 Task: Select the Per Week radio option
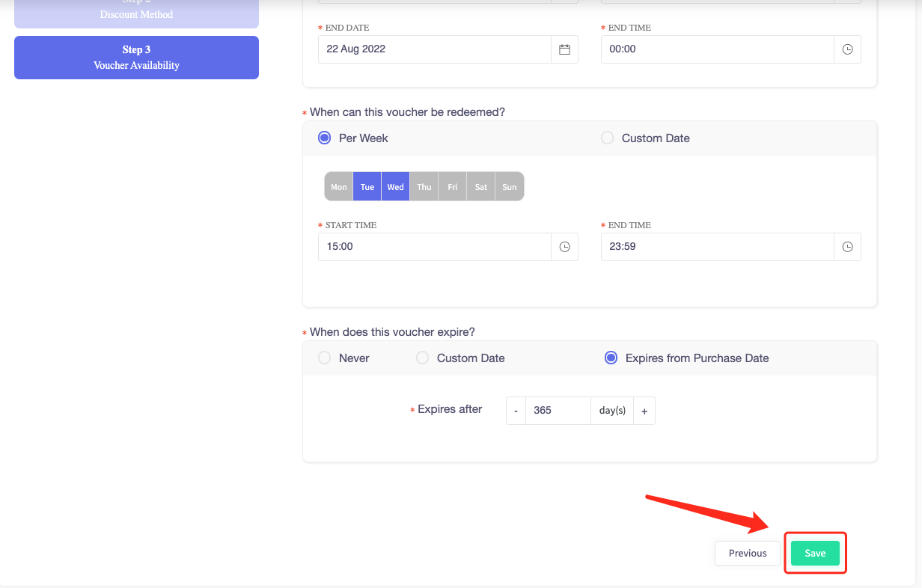tap(325, 138)
